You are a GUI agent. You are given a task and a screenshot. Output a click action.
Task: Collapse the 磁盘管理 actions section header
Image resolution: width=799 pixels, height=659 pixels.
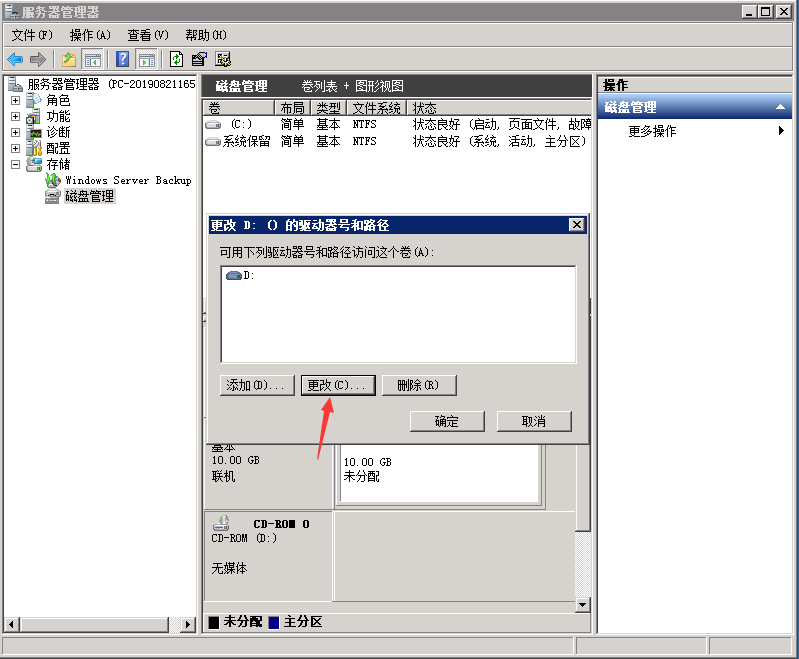(781, 107)
